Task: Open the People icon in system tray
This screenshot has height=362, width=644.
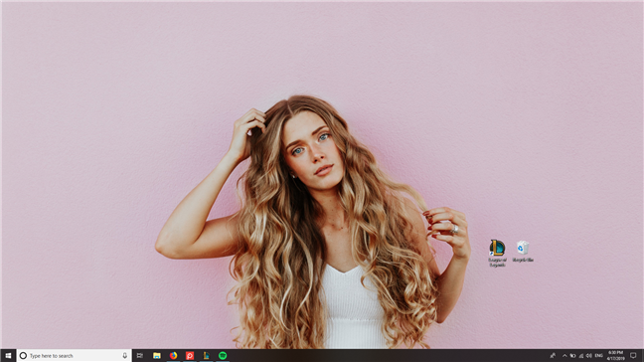Action: coord(553,355)
